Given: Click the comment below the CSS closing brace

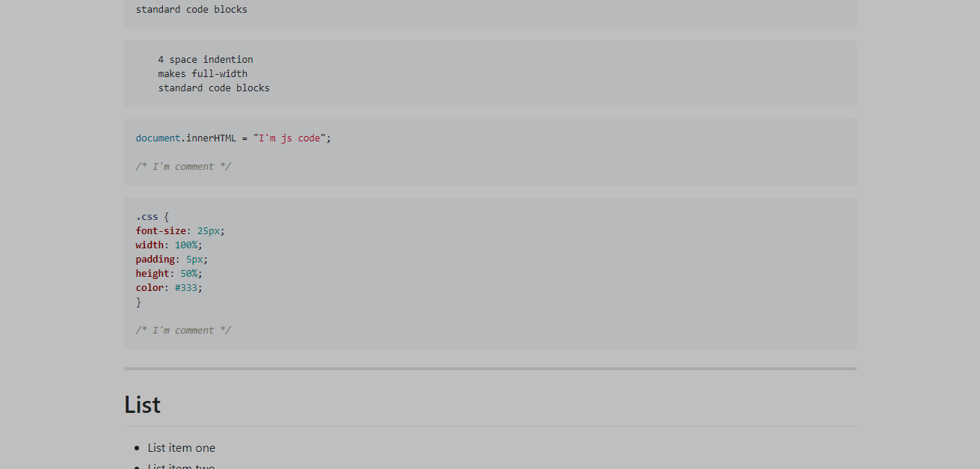Looking at the screenshot, I should coord(183,331).
